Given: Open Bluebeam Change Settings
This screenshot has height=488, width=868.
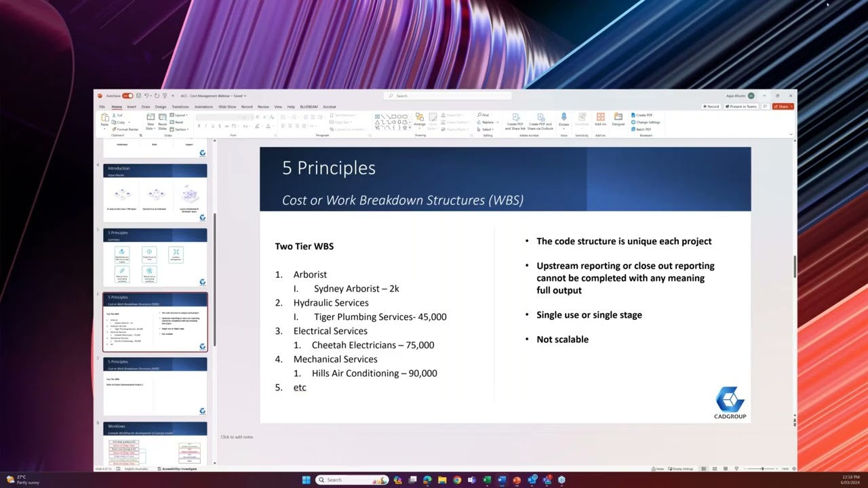Looking at the screenshot, I should pyautogui.click(x=646, y=122).
